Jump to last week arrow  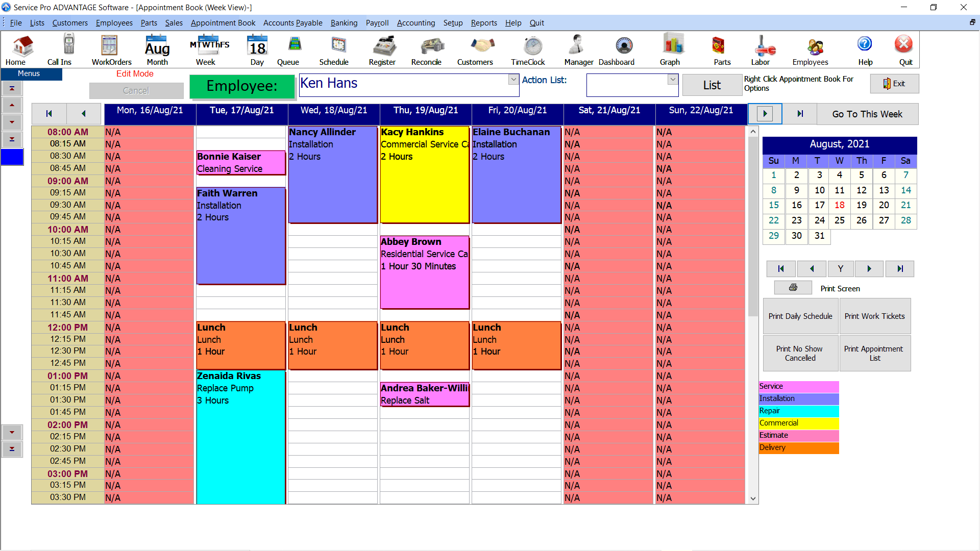pyautogui.click(x=800, y=114)
